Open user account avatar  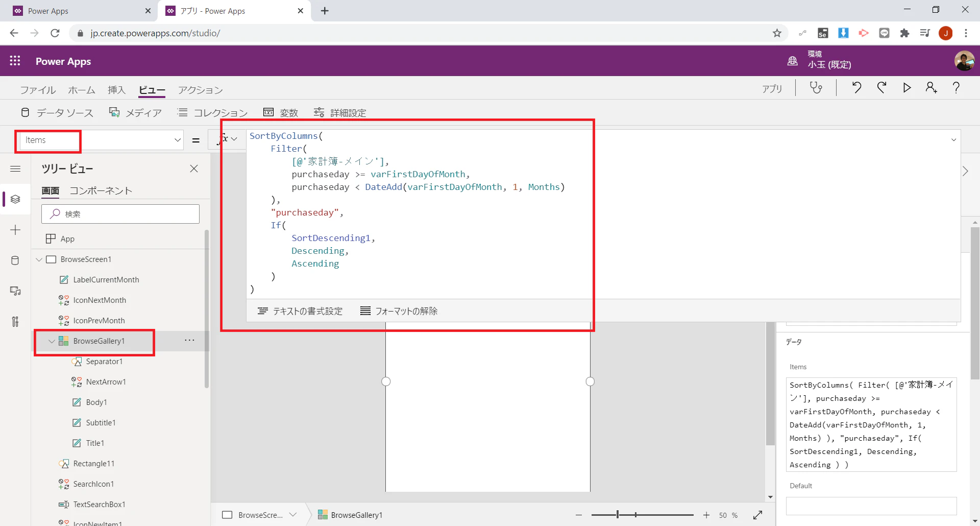(964, 61)
